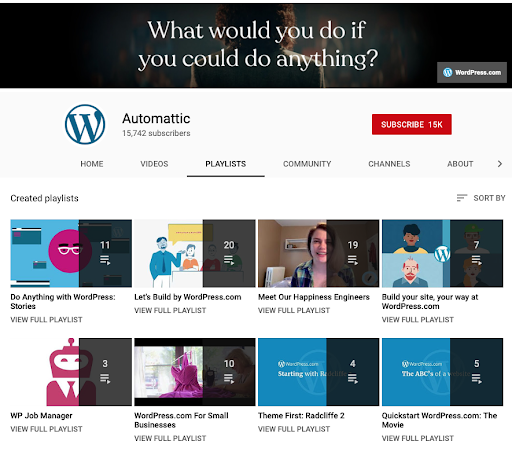512x452 pixels.
Task: Open the Meet Our Happiness Engineers thumbnail
Action: pos(318,253)
